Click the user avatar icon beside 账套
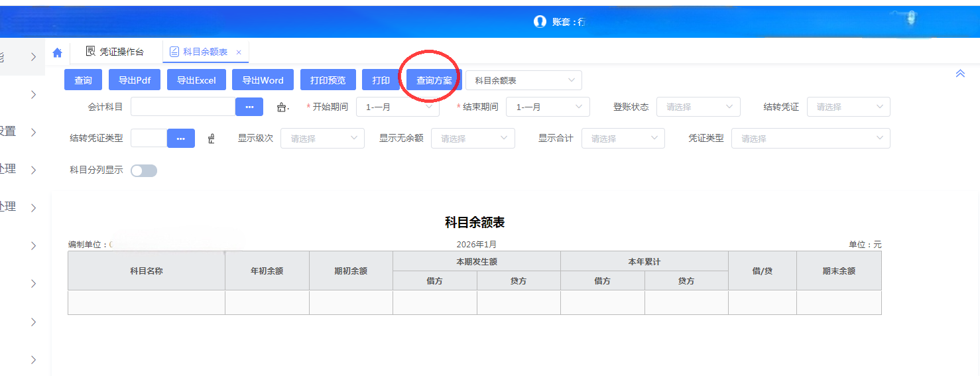 [540, 21]
